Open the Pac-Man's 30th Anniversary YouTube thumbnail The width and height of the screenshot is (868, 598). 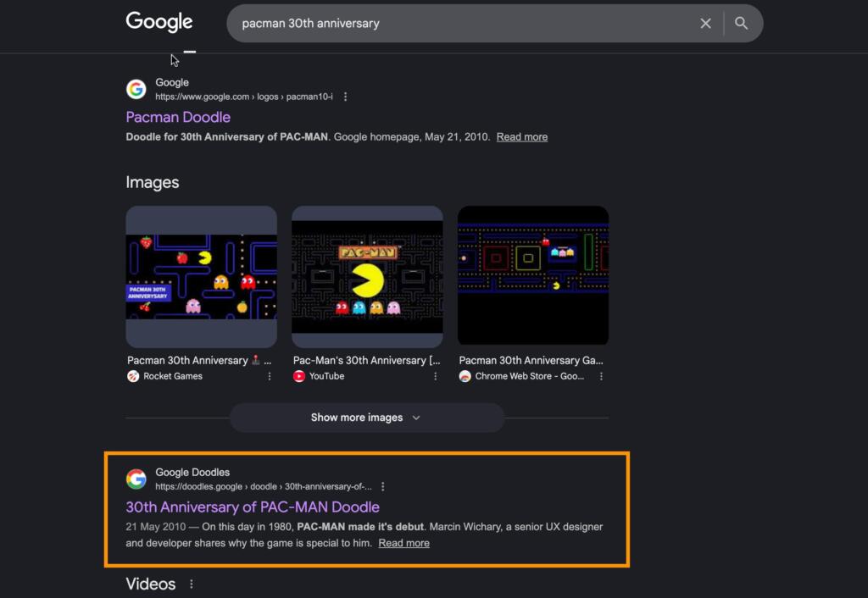point(367,277)
